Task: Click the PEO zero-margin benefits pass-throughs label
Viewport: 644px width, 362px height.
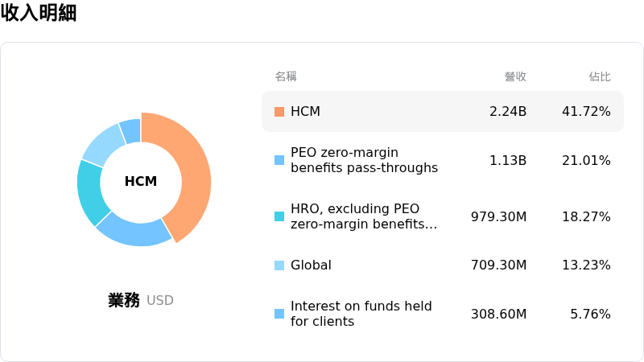Action: pos(364,160)
